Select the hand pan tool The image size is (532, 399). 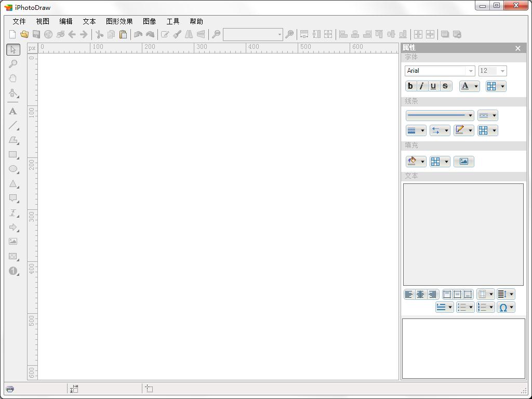[13, 78]
